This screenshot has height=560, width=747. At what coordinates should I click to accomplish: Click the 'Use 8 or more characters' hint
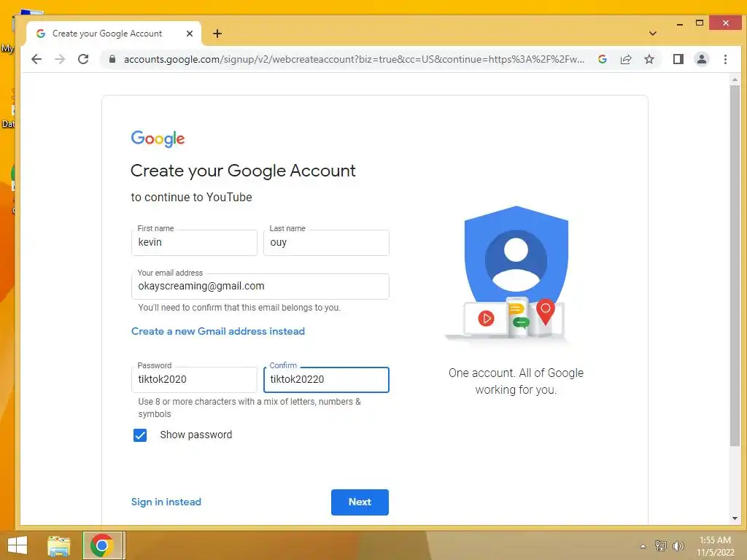pyautogui.click(x=249, y=408)
